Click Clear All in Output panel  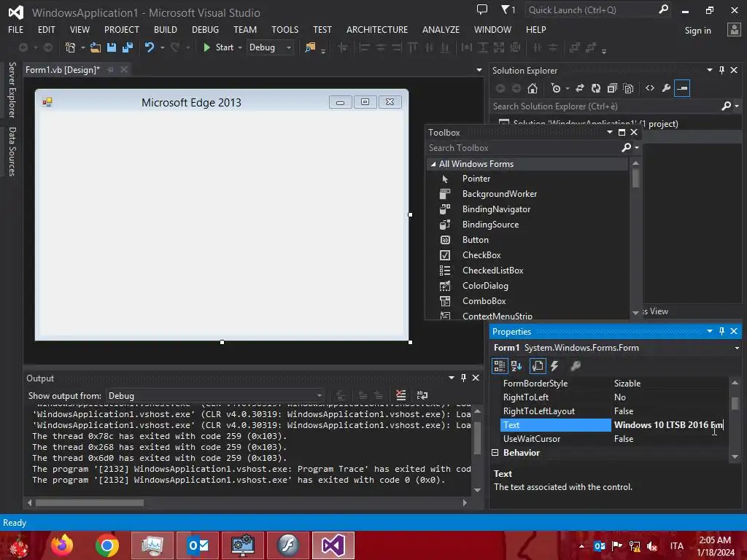point(400,395)
